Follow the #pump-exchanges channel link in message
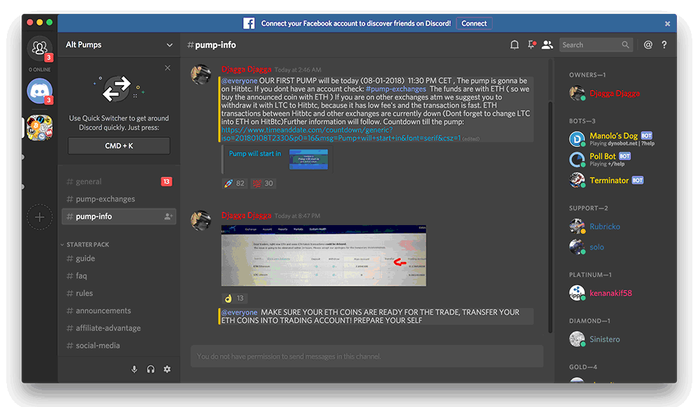This screenshot has width=700, height=407. pyautogui.click(x=396, y=89)
